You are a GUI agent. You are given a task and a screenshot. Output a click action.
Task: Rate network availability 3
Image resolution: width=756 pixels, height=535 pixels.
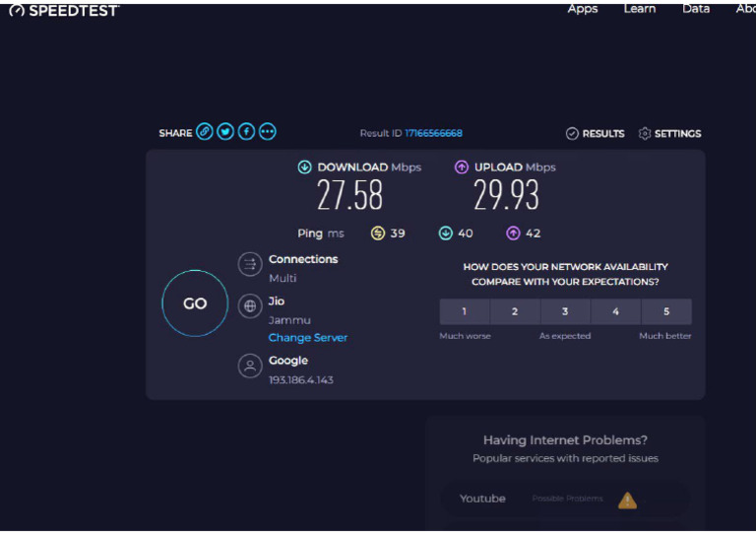coord(565,311)
